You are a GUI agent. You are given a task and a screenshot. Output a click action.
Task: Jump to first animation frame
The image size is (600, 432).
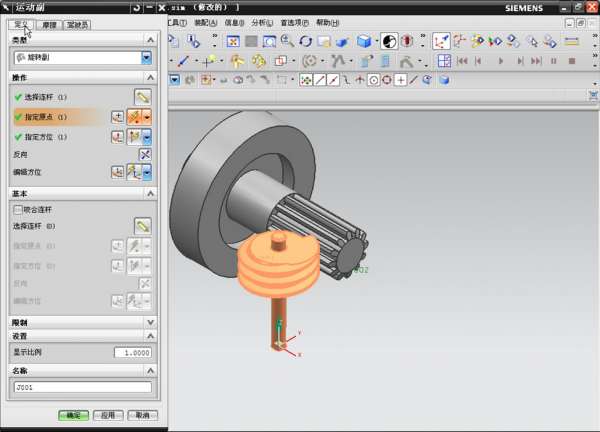click(462, 61)
